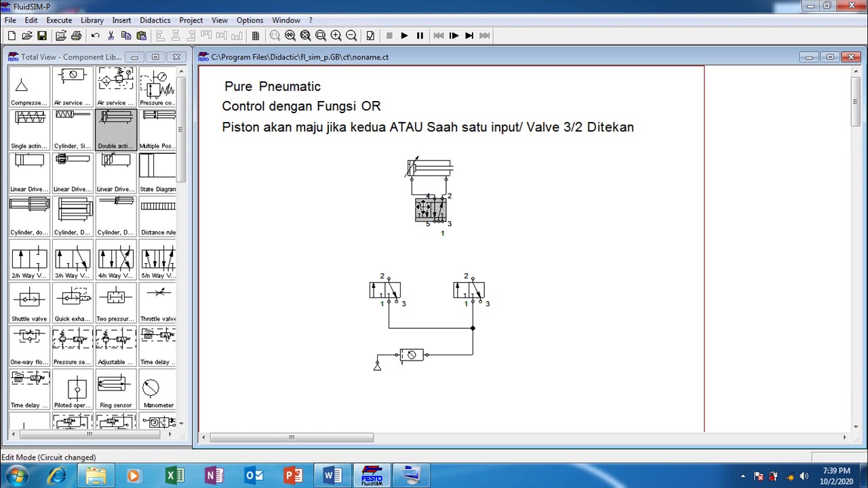The width and height of the screenshot is (868, 488).
Task: Select the Adjustable valve library component
Action: 116,347
